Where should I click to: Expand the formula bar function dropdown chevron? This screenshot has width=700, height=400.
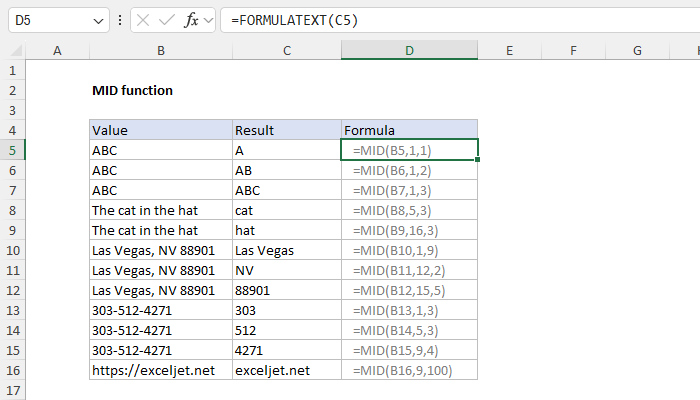coord(208,20)
